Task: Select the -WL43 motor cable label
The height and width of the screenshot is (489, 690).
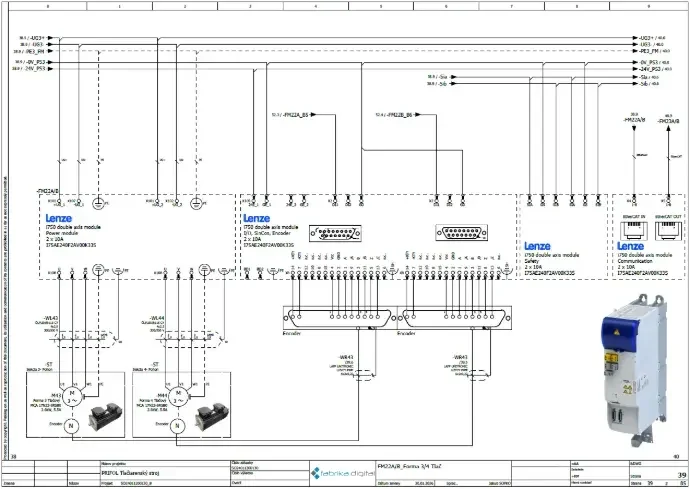Action: click(51, 318)
